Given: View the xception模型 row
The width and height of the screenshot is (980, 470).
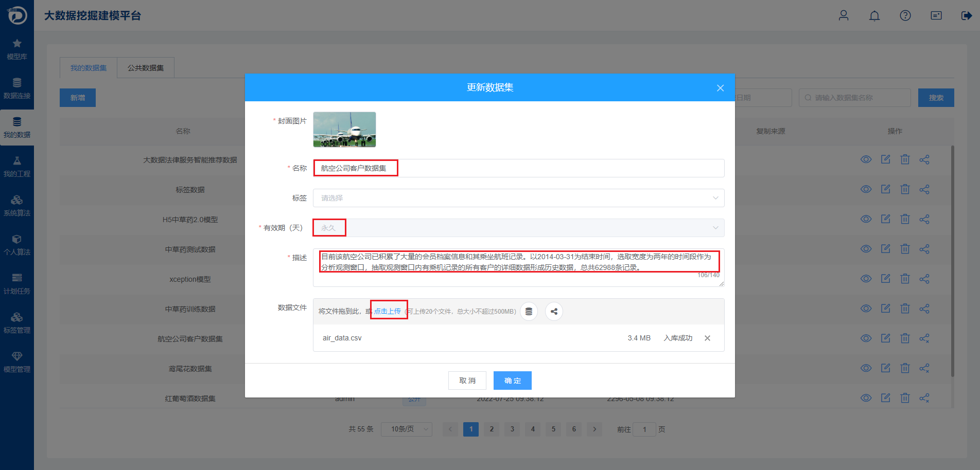Looking at the screenshot, I should point(866,279).
